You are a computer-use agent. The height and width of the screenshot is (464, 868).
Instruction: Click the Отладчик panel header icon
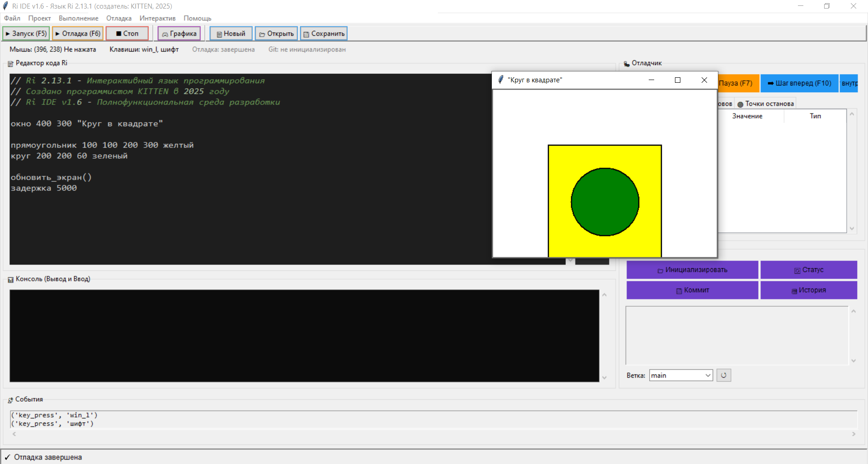[x=627, y=64]
